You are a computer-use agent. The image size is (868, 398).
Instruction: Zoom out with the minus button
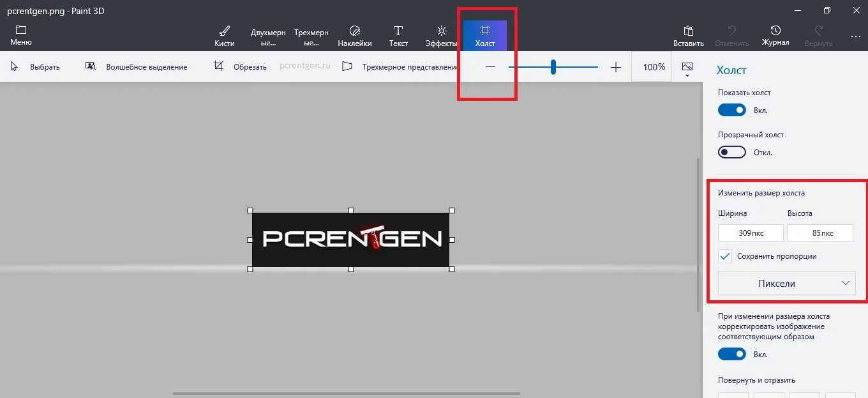[x=490, y=67]
